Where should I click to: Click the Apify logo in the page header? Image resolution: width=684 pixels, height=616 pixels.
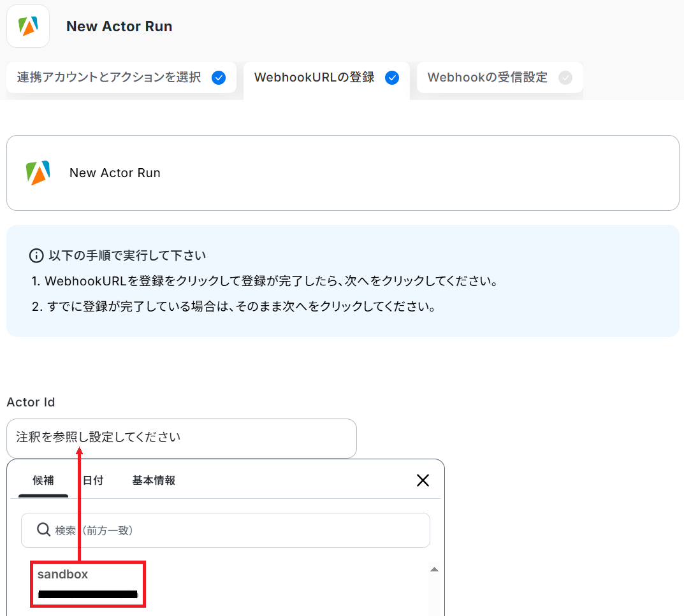(28, 26)
